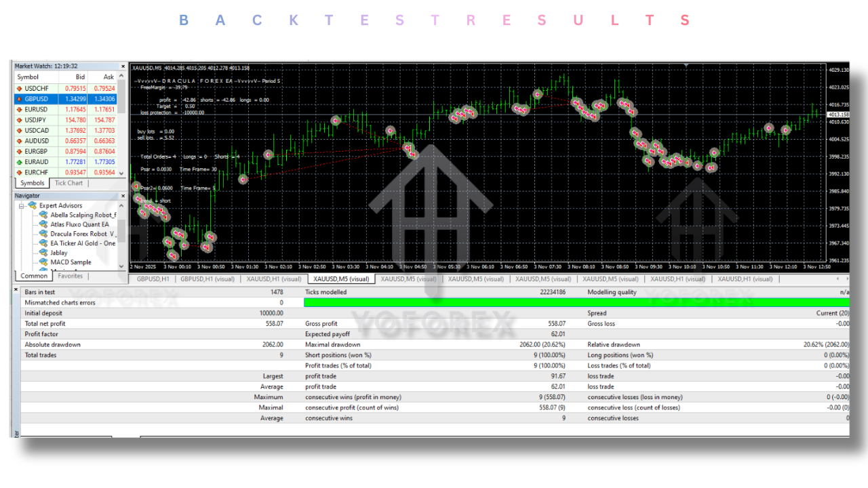Close the Navigator panel
This screenshot has width=868, height=488.
click(123, 196)
